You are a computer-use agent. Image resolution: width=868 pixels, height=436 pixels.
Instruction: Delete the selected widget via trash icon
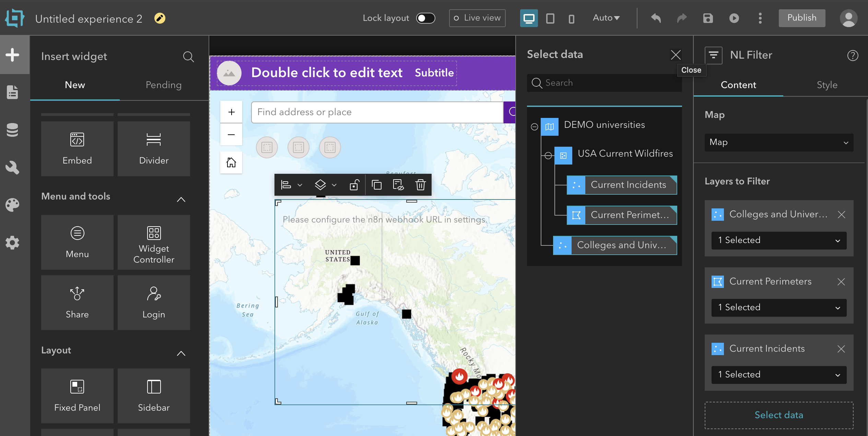[420, 185]
